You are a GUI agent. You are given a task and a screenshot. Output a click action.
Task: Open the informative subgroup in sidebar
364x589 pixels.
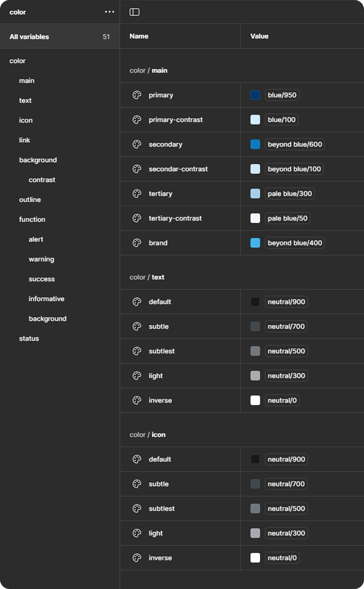point(47,299)
